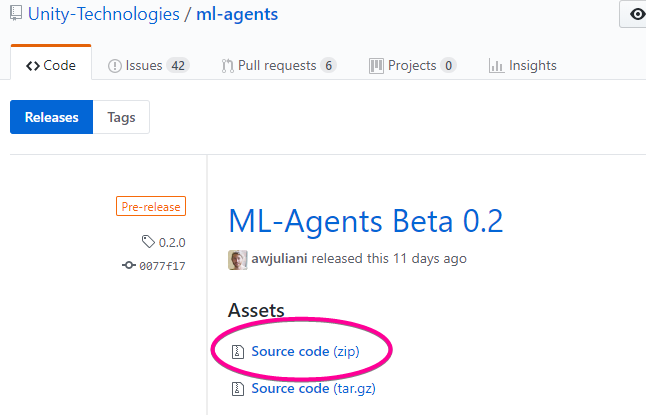Click the Insights graph icon
The image size is (646, 415).
[x=496, y=66]
